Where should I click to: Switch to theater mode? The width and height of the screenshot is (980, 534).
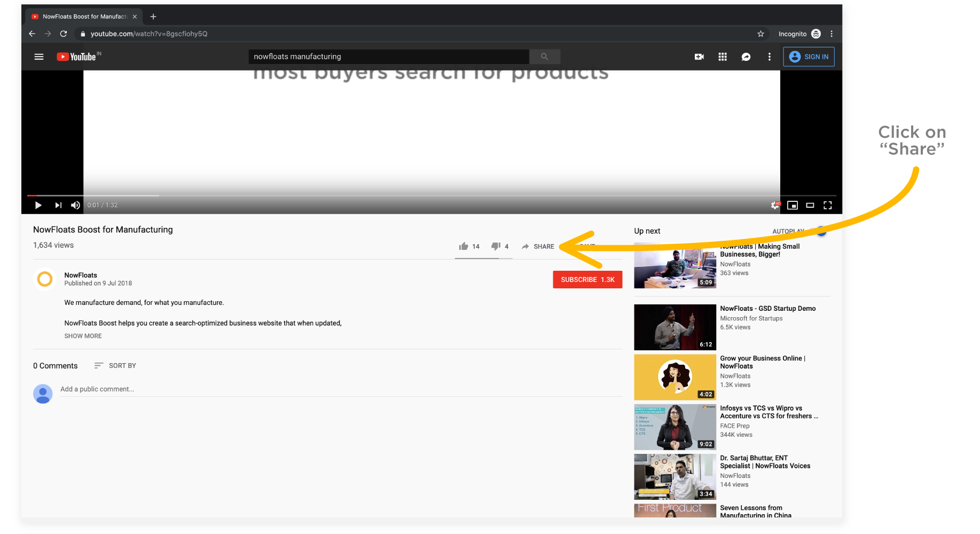click(x=810, y=205)
